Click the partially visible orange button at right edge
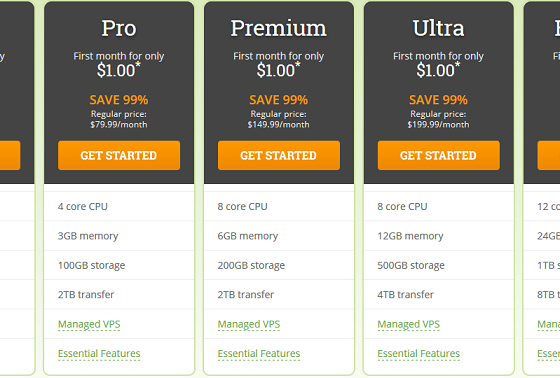Screen dimensions: 560x378 coord(549,155)
